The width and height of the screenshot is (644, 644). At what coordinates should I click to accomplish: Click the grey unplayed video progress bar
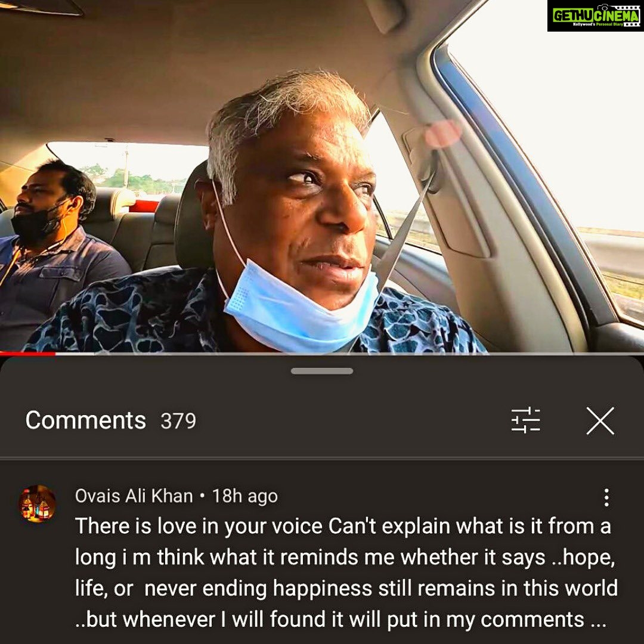[x=349, y=354]
